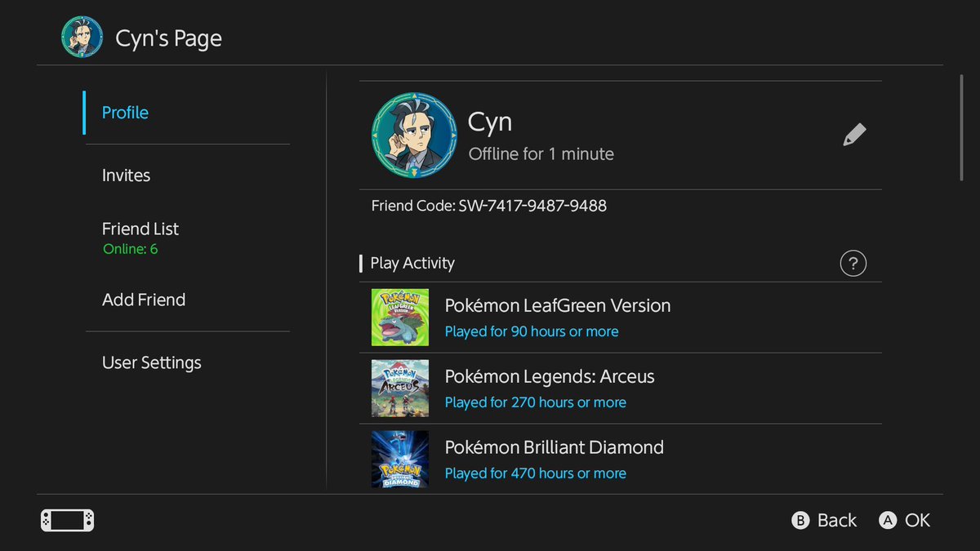
Task: Click the pencil edit profile icon
Action: click(854, 135)
